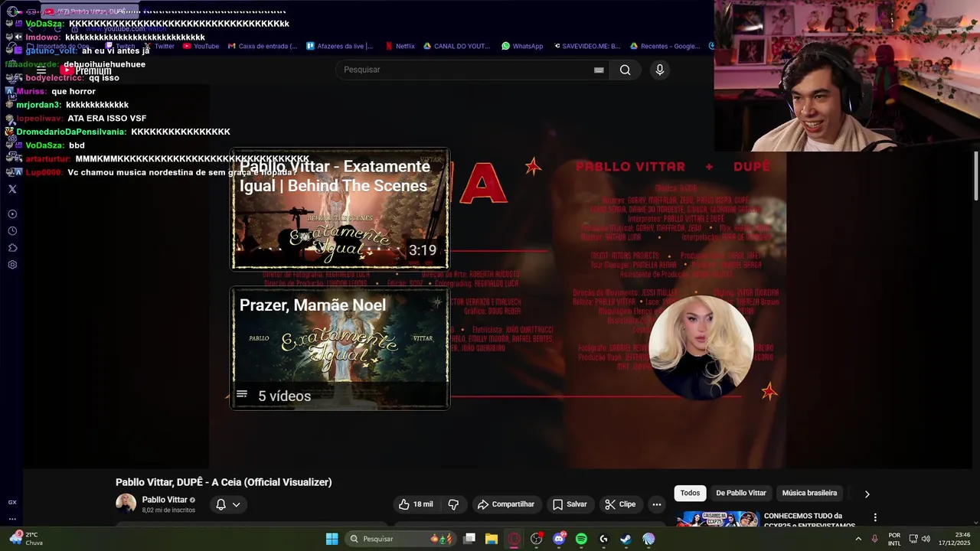
Task: Dislike the video with thumbs-down
Action: [x=453, y=504]
